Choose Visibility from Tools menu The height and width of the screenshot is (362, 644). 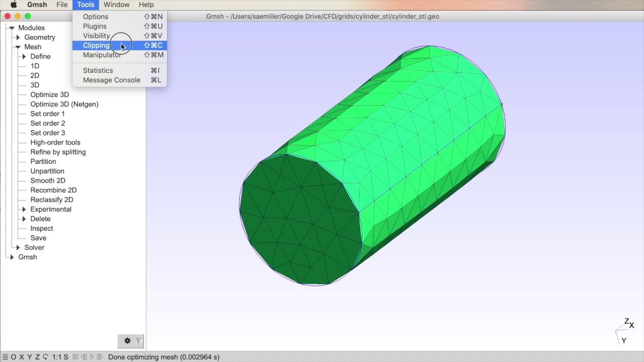[x=120, y=36]
